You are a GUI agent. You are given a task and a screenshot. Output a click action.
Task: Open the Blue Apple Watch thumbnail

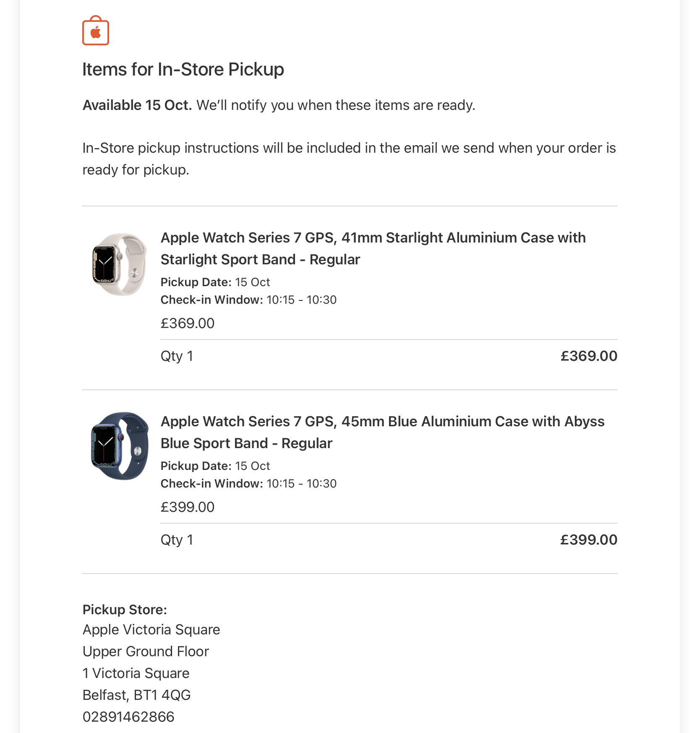(x=120, y=446)
